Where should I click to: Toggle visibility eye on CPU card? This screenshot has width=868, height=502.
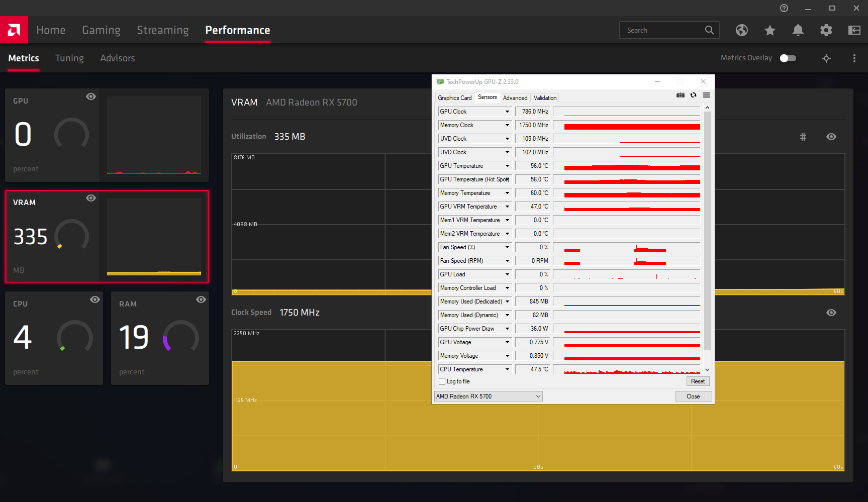[95, 299]
